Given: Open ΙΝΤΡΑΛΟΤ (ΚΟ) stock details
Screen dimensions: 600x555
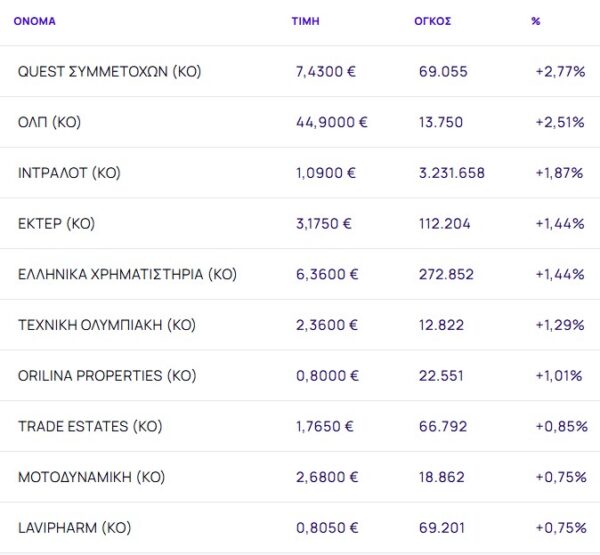Looking at the screenshot, I should click(69, 173).
